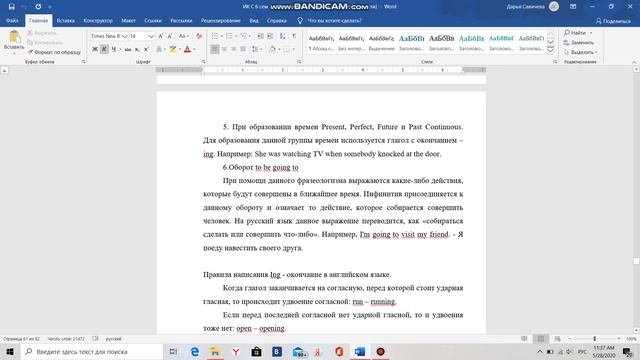The height and width of the screenshot is (360, 640).
Task: Sort text with the A-Z sort icon
Action: point(282,36)
